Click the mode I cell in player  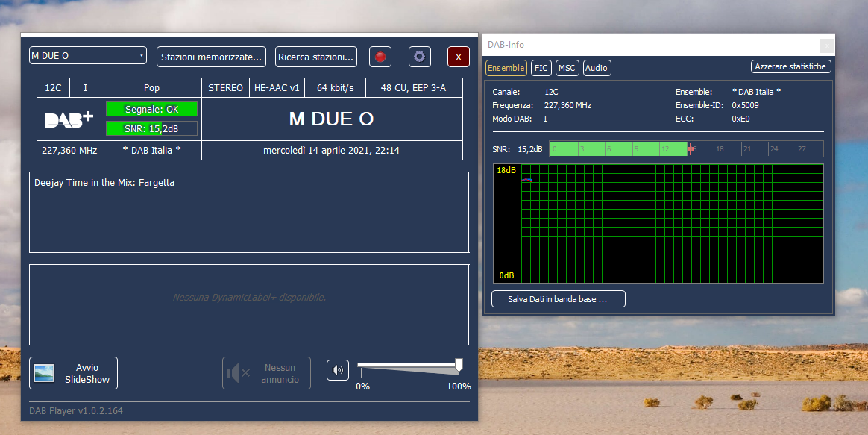pyautogui.click(x=85, y=87)
